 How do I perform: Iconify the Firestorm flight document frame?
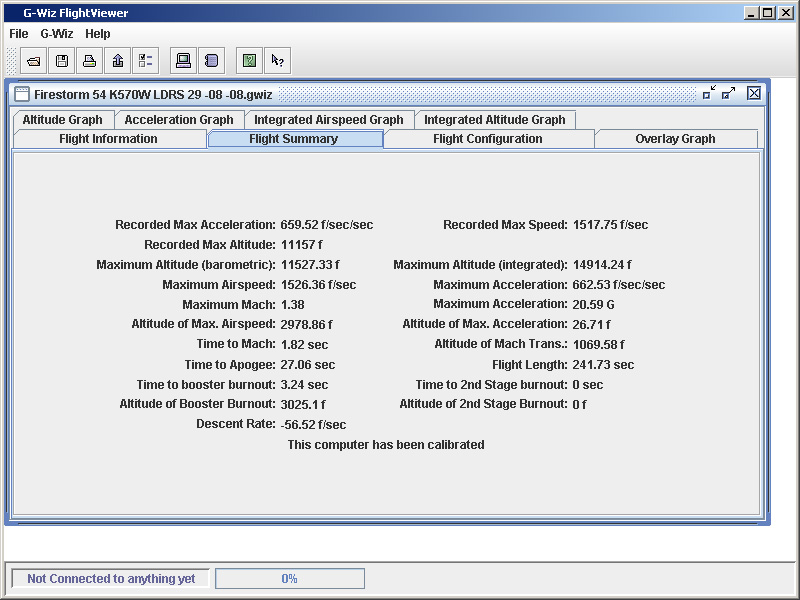[x=709, y=93]
